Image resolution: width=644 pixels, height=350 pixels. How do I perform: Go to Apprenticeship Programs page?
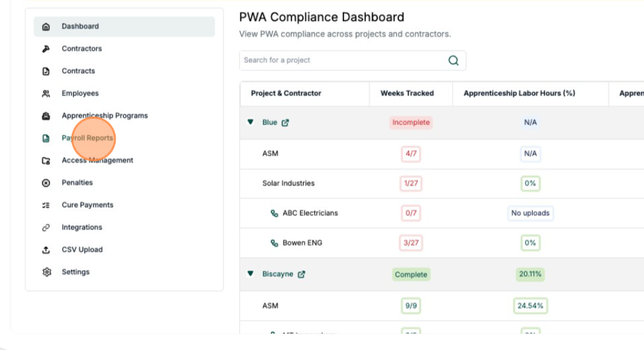(104, 116)
